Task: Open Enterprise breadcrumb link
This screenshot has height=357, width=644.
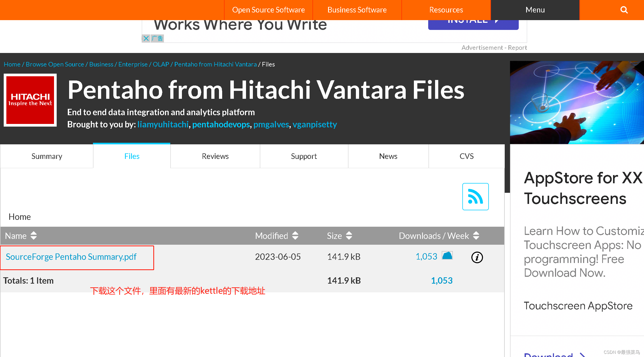Action: coord(133,64)
